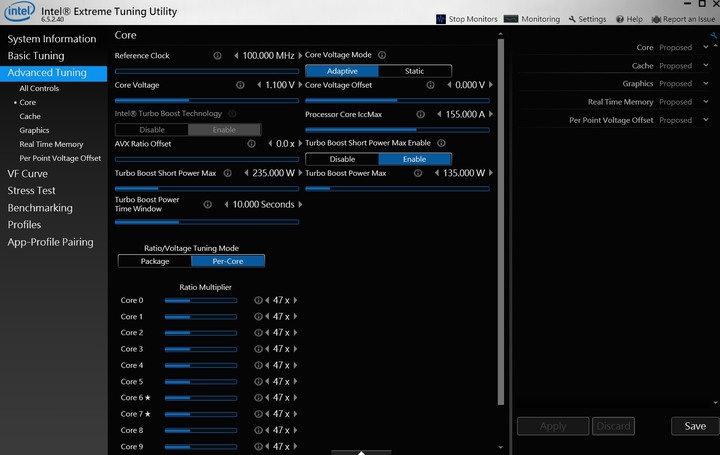Show info icon for Core 4 ratio
720x455 pixels.
259,365
